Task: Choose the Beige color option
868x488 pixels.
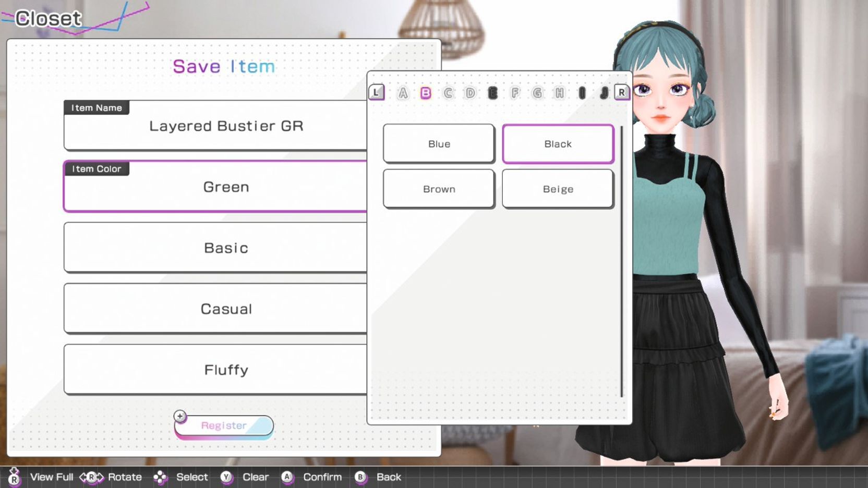Action: pyautogui.click(x=558, y=189)
